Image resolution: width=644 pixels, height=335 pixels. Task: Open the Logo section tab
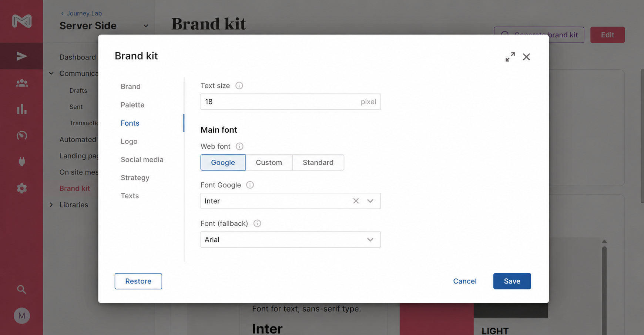click(129, 141)
